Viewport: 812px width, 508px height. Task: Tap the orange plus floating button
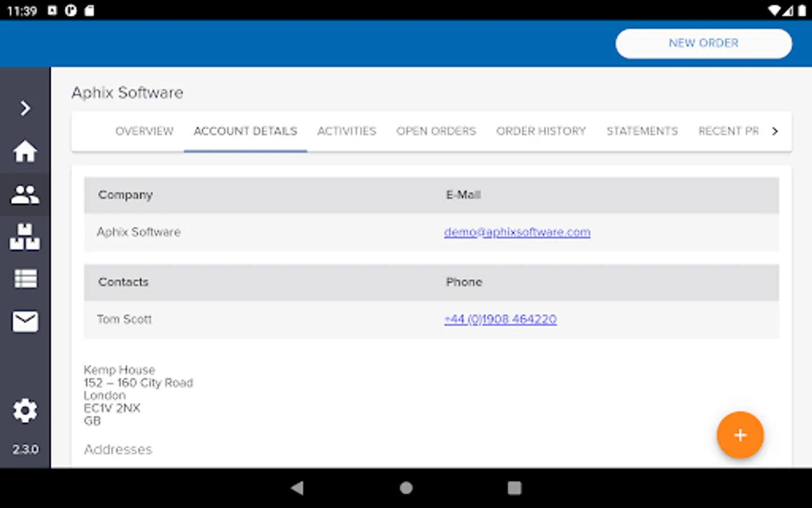click(740, 435)
